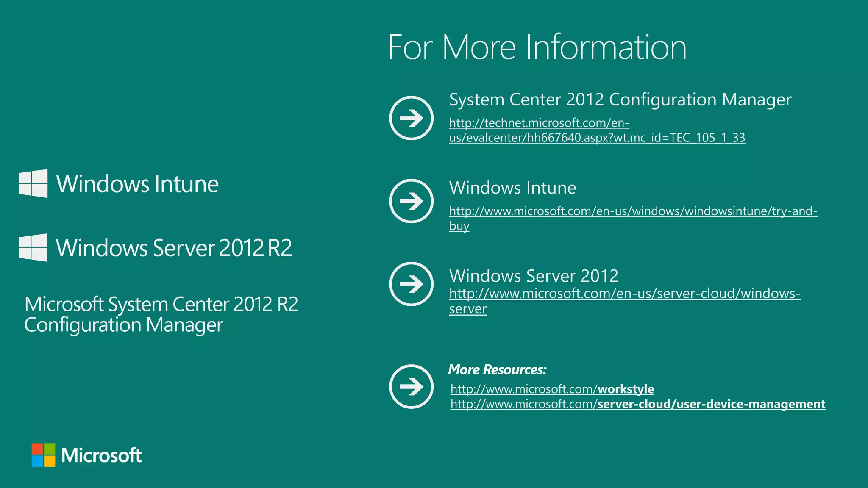Click the arrow icon beside Windows Intune
Image resolution: width=868 pixels, height=488 pixels.
[411, 201]
